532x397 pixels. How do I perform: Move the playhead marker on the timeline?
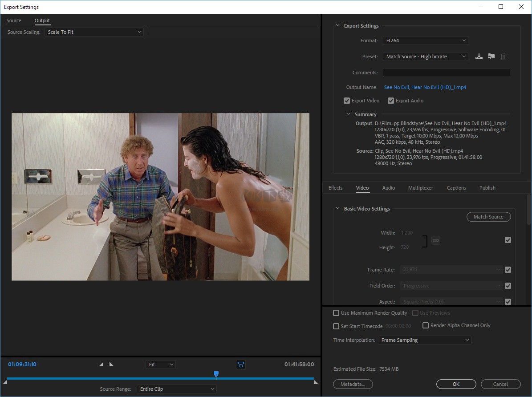(x=216, y=374)
